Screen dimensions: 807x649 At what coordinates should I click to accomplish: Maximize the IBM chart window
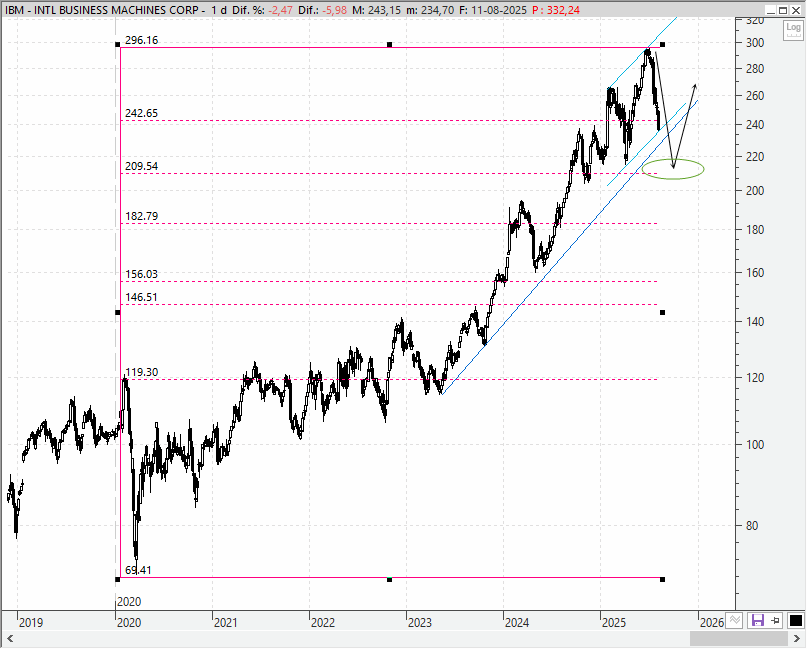783,10
